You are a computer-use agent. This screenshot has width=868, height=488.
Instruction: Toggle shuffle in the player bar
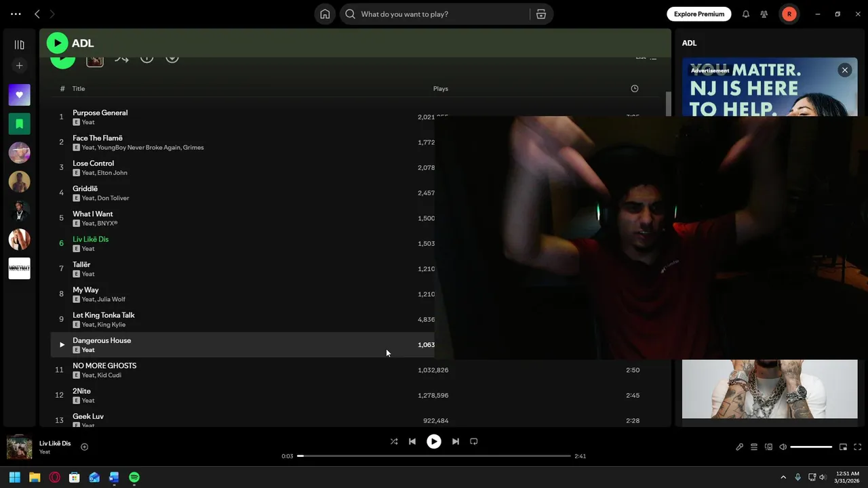[x=394, y=441]
